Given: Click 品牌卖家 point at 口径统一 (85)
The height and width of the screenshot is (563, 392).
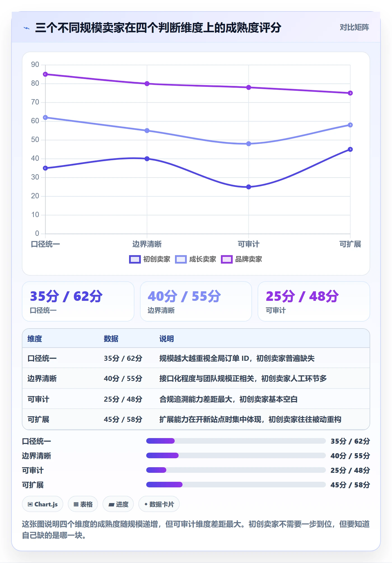Looking at the screenshot, I should click(x=45, y=74).
